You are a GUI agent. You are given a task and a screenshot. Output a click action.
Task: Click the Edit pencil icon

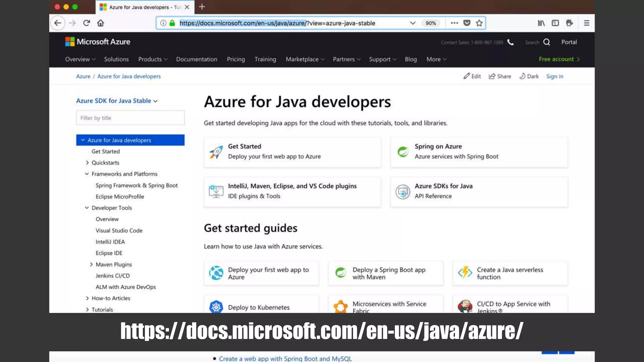click(467, 76)
